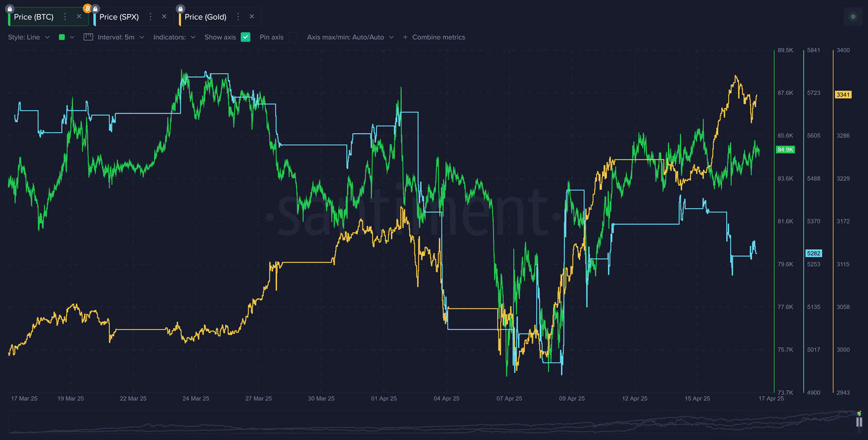Expand the Style: Line dropdown
868x440 pixels.
[29, 37]
